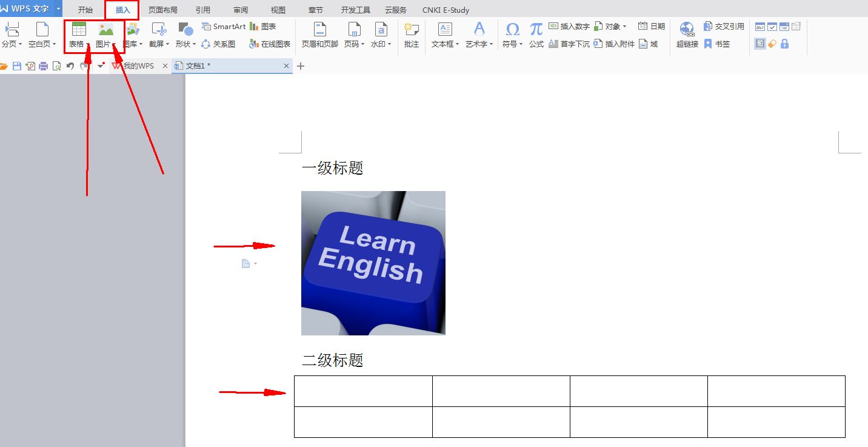This screenshot has width=868, height=447.
Task: Open the 开发工具 tab
Action: point(356,10)
